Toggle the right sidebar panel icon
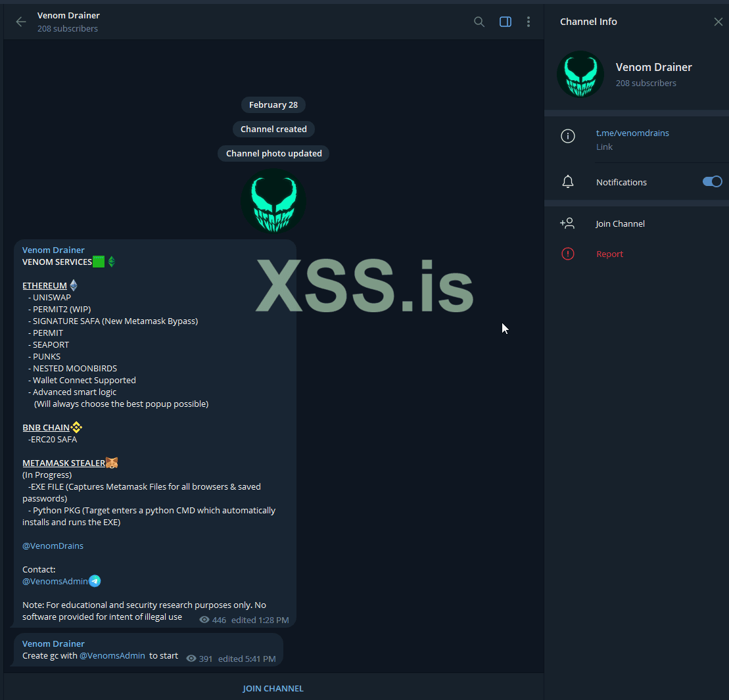The height and width of the screenshot is (700, 729). click(506, 22)
